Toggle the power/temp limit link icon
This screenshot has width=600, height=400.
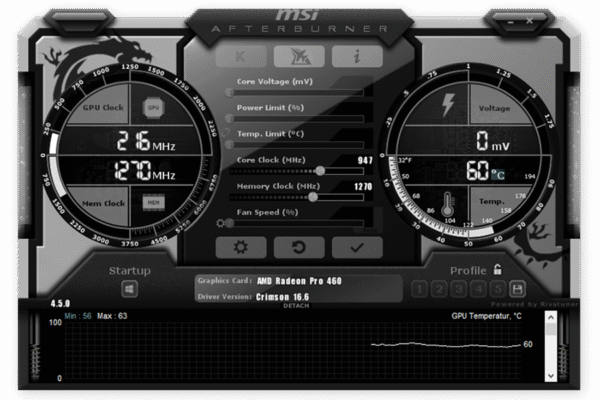tap(225, 132)
